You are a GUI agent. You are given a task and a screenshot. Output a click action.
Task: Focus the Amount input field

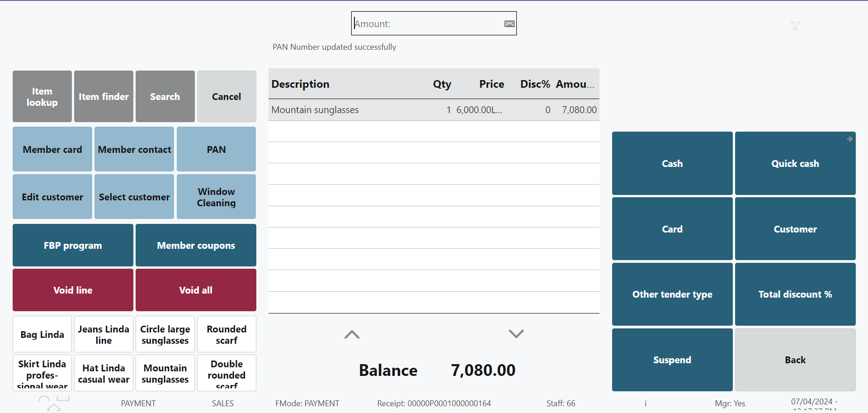click(x=427, y=24)
